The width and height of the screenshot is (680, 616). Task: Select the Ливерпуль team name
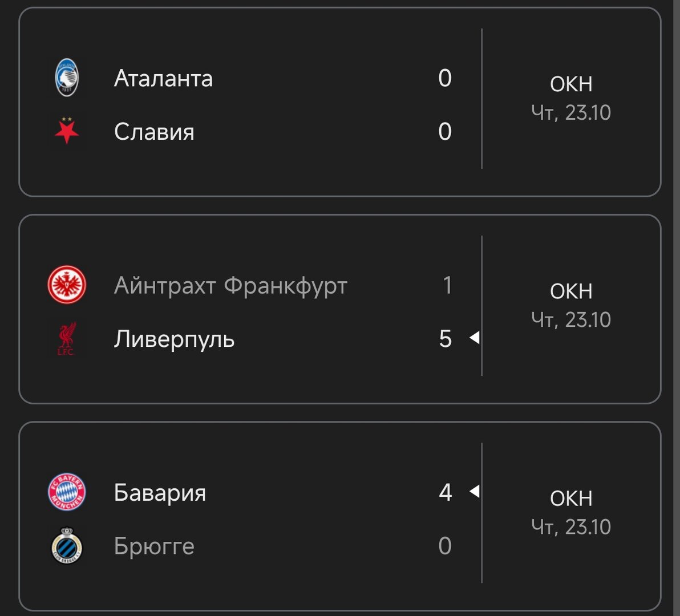click(174, 339)
